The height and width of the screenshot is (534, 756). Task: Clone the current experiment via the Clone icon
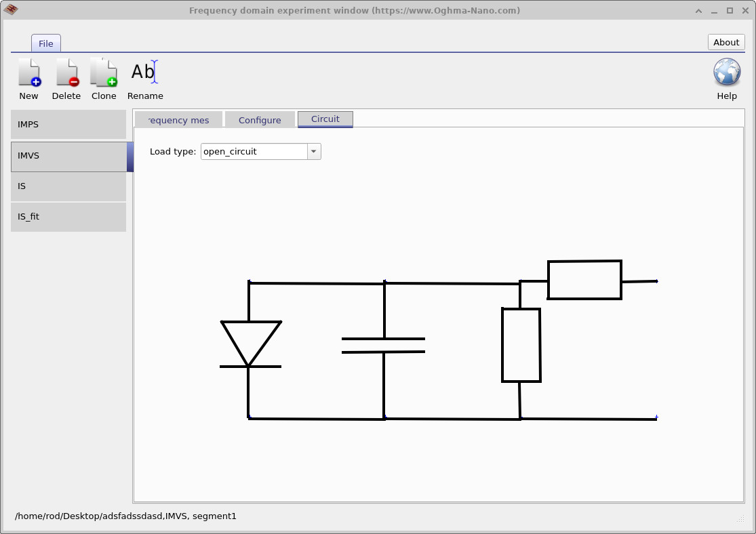click(103, 78)
